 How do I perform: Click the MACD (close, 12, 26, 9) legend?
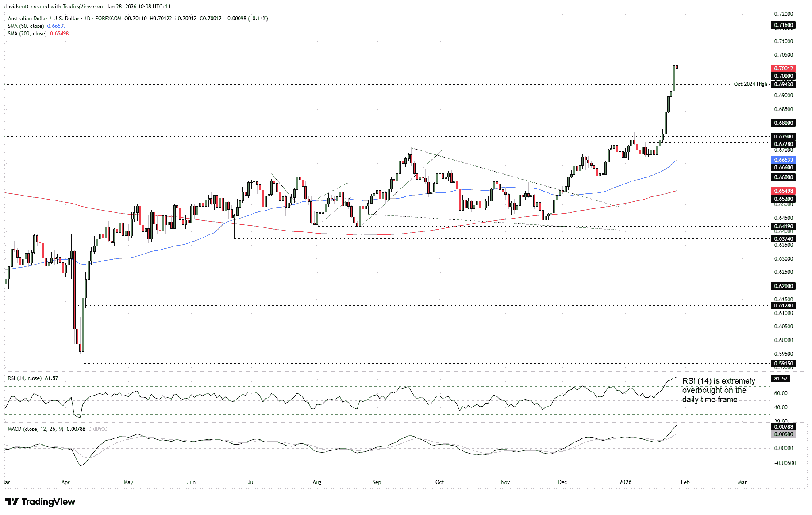point(58,429)
